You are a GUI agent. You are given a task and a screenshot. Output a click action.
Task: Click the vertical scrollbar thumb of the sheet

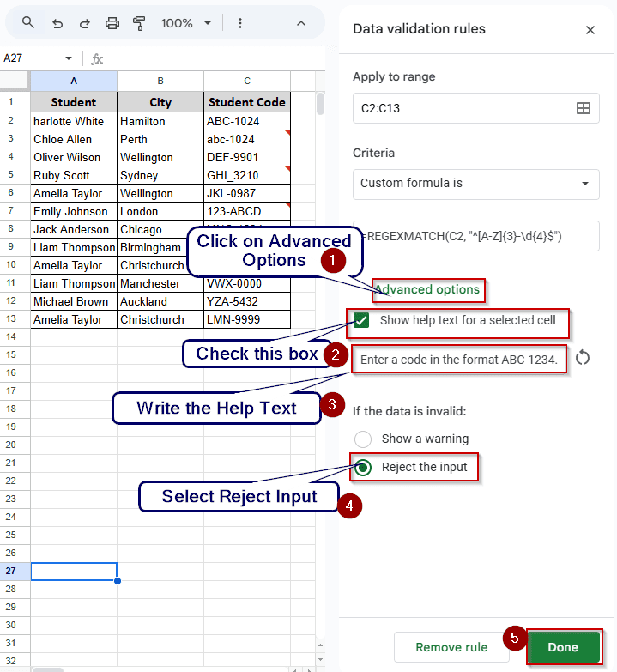pyautogui.click(x=320, y=104)
